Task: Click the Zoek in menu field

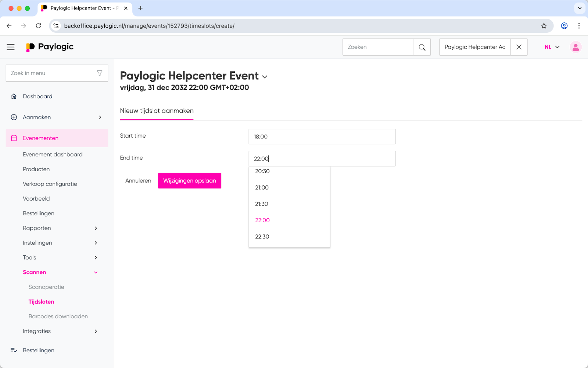Action: coord(57,73)
